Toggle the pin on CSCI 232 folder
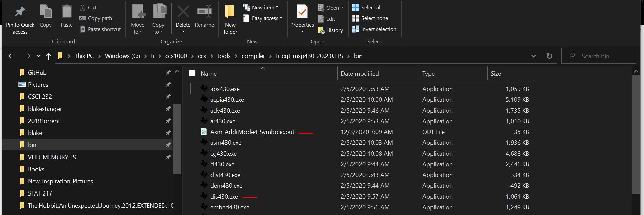Viewport: 644px width, 215px height. [x=168, y=96]
